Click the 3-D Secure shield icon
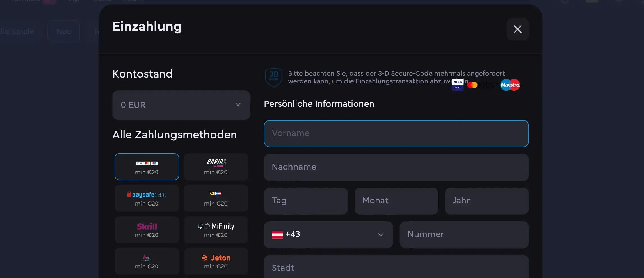 (x=273, y=78)
